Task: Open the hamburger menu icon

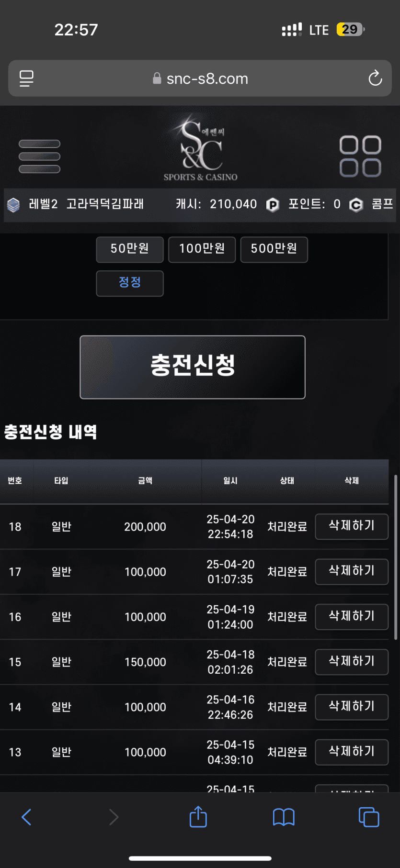Action: (x=39, y=156)
